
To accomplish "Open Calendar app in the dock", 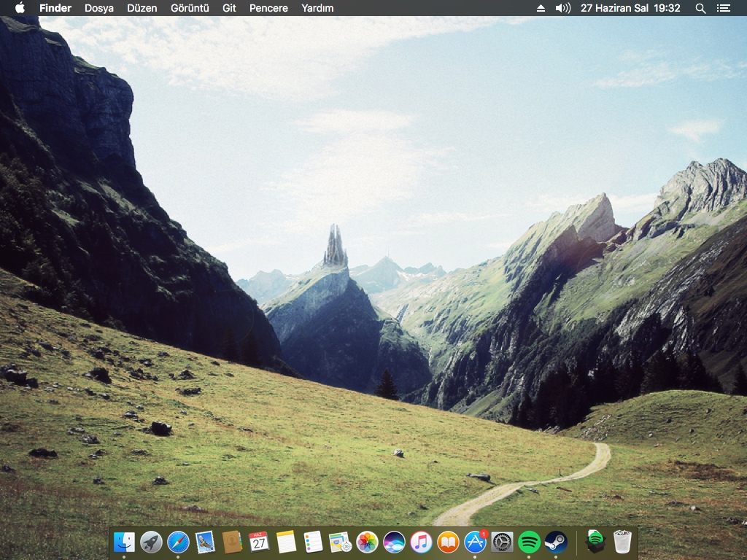I will [x=259, y=542].
